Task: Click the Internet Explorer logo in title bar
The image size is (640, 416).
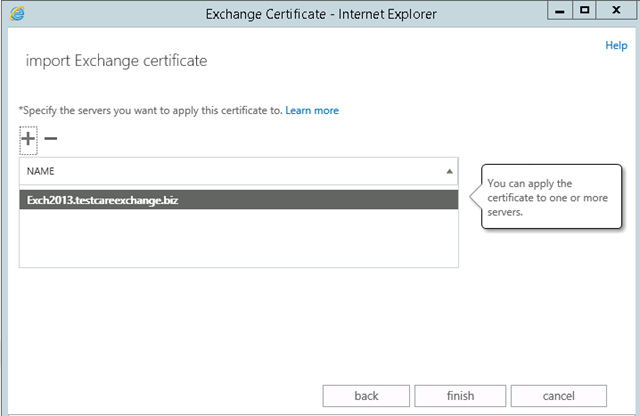Action: coord(17,13)
